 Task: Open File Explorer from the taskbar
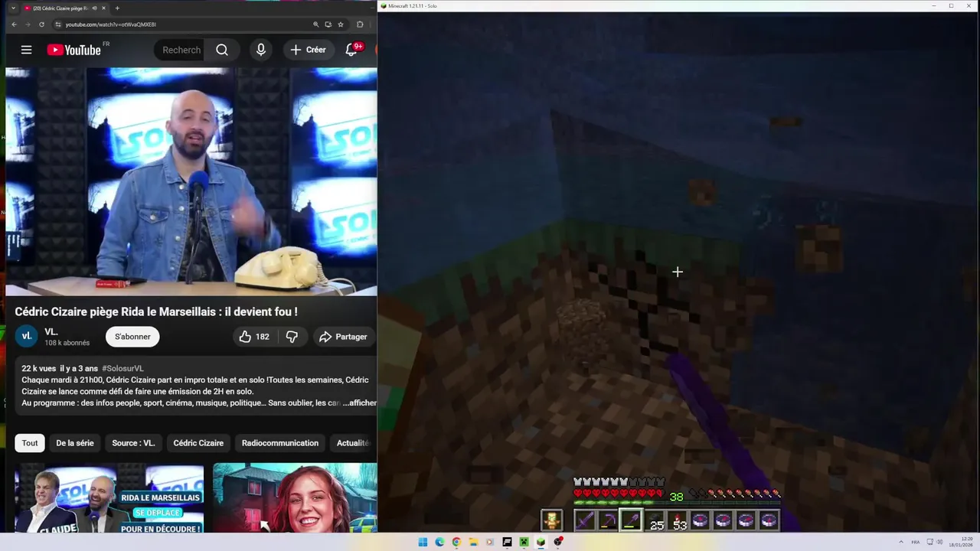click(474, 542)
